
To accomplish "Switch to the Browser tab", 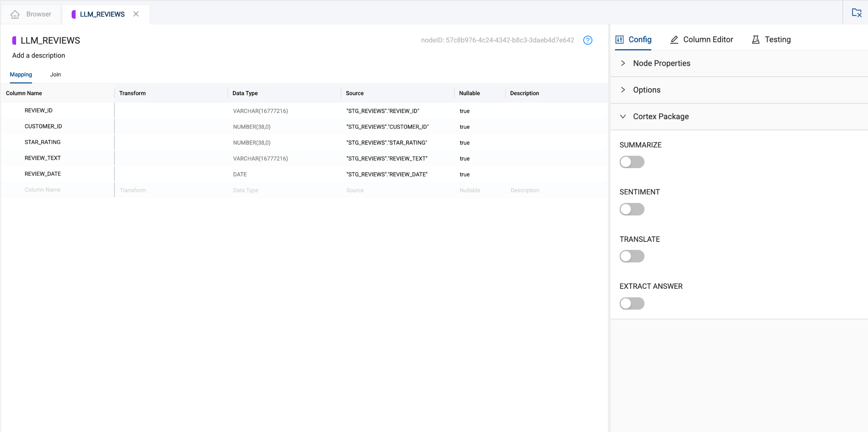I will (31, 14).
